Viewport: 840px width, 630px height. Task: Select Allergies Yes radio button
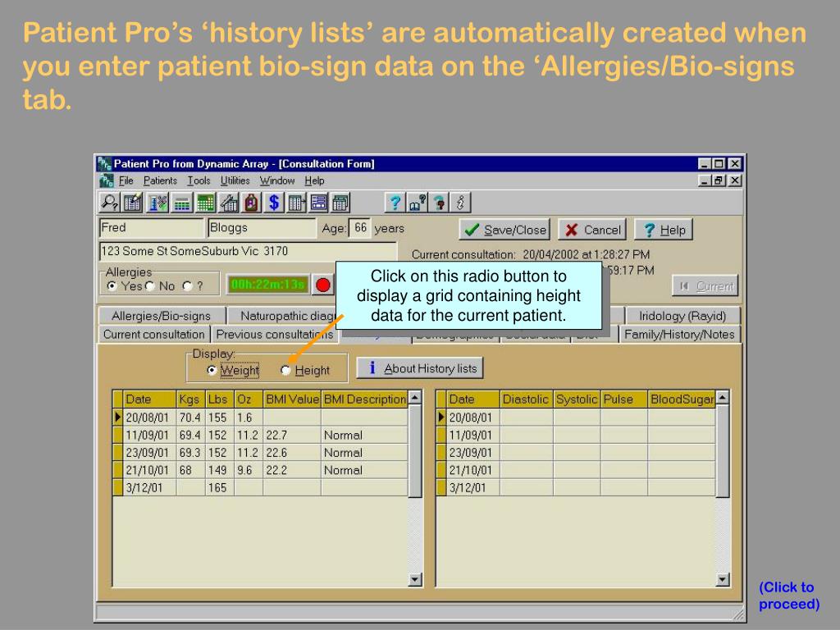point(112,286)
